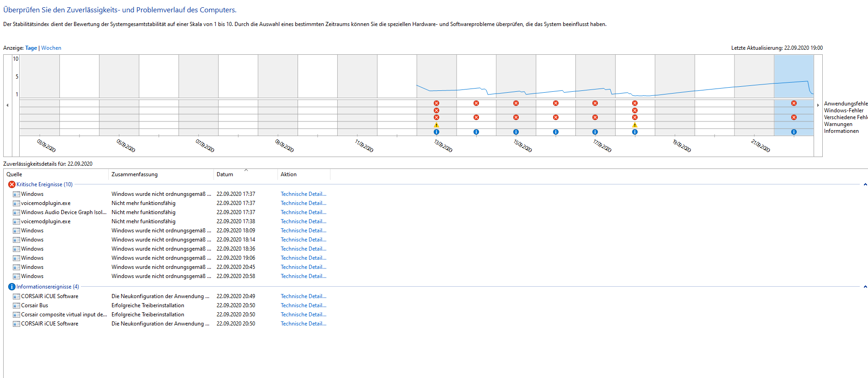Click the Verschiedene Fehler icon for 18.09.2020
This screenshot has width=868, height=378.
635,117
